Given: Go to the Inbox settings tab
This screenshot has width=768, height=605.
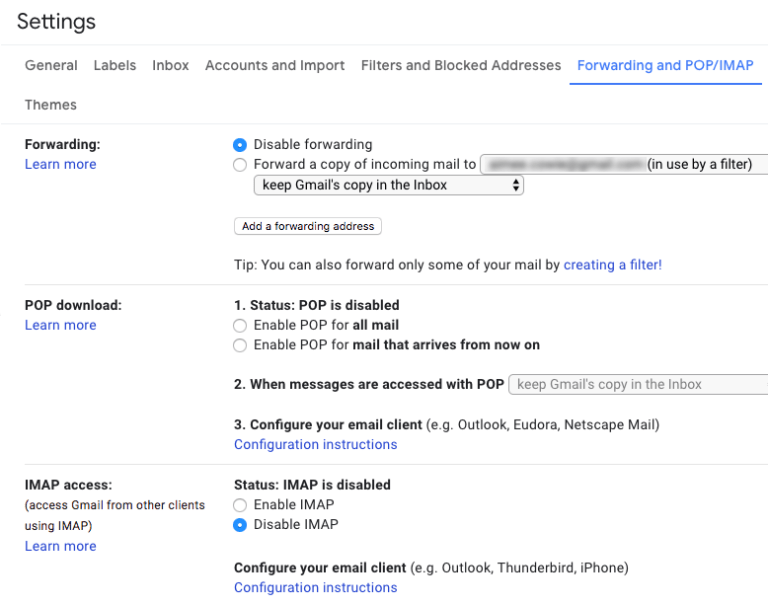Looking at the screenshot, I should coord(171,65).
